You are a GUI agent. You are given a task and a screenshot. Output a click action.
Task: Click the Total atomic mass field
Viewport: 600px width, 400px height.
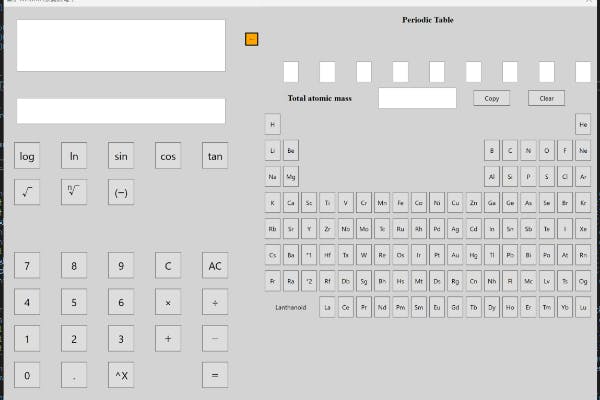tap(417, 98)
